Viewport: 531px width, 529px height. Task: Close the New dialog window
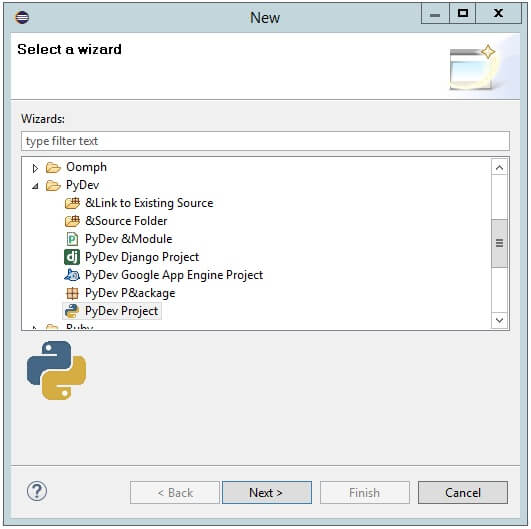click(x=498, y=14)
